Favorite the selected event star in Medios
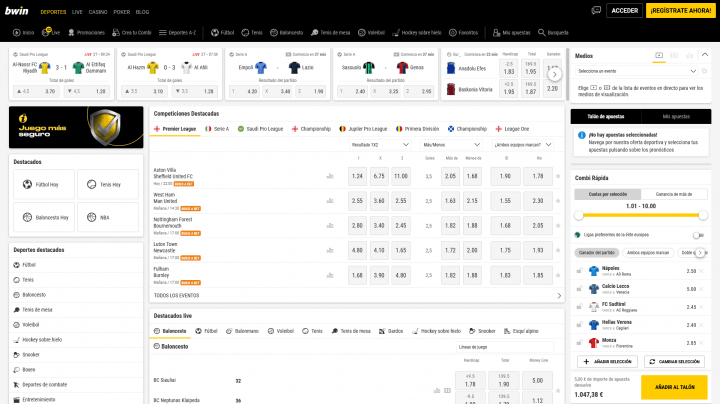 pyautogui.click(x=704, y=71)
